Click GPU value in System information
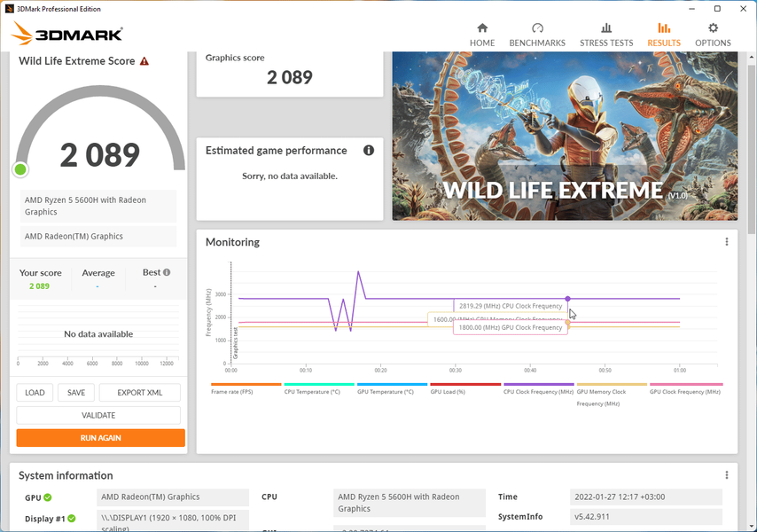This screenshot has width=757, height=532. coord(173,497)
